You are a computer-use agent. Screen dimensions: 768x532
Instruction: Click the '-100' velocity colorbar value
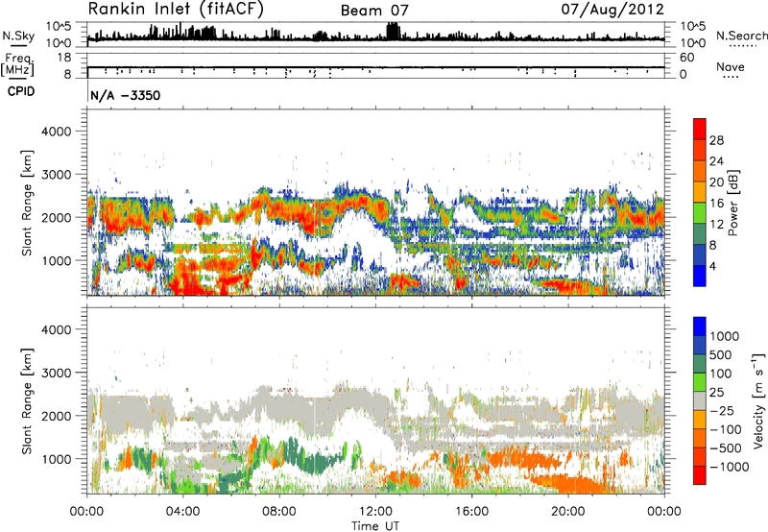[x=726, y=429]
